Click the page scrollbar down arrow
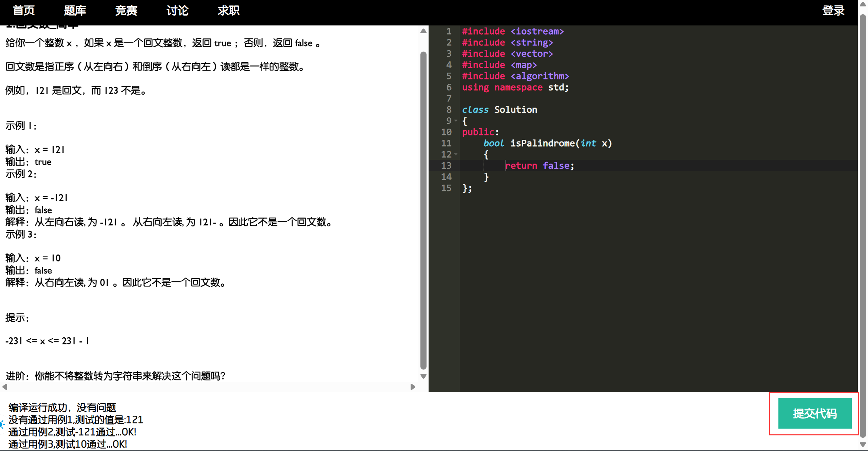This screenshot has width=868, height=451. (863, 444)
